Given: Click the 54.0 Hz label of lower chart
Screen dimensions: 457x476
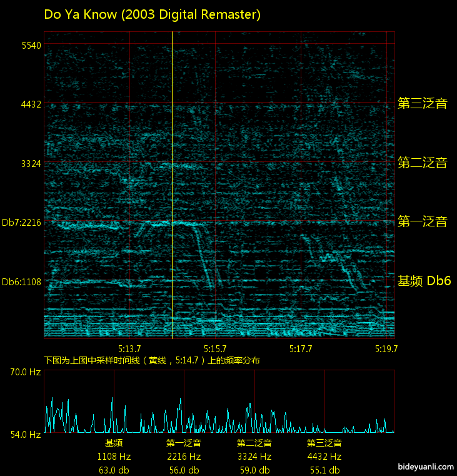Looking at the screenshot, I should [x=25, y=434].
